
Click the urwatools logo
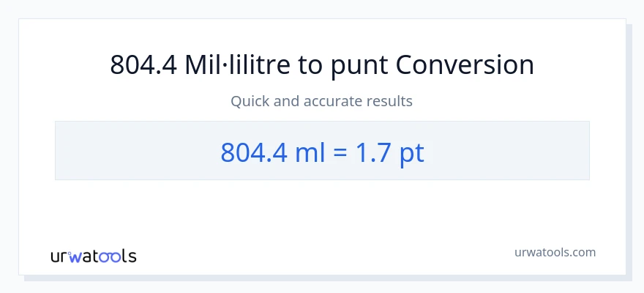[93, 256]
